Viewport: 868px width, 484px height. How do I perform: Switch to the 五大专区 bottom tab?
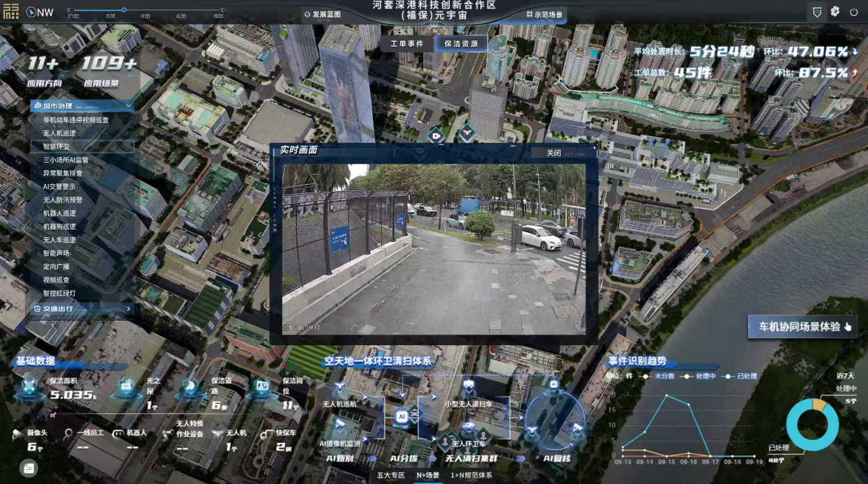tap(390, 475)
